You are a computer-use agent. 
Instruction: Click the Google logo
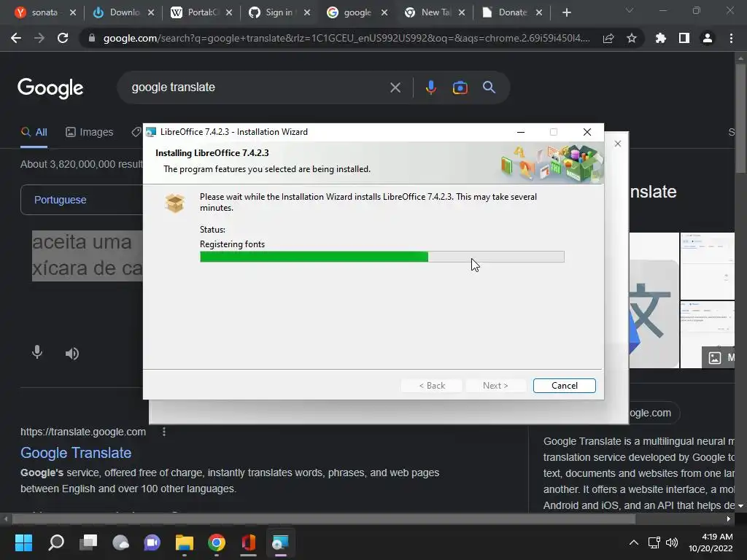[50, 87]
